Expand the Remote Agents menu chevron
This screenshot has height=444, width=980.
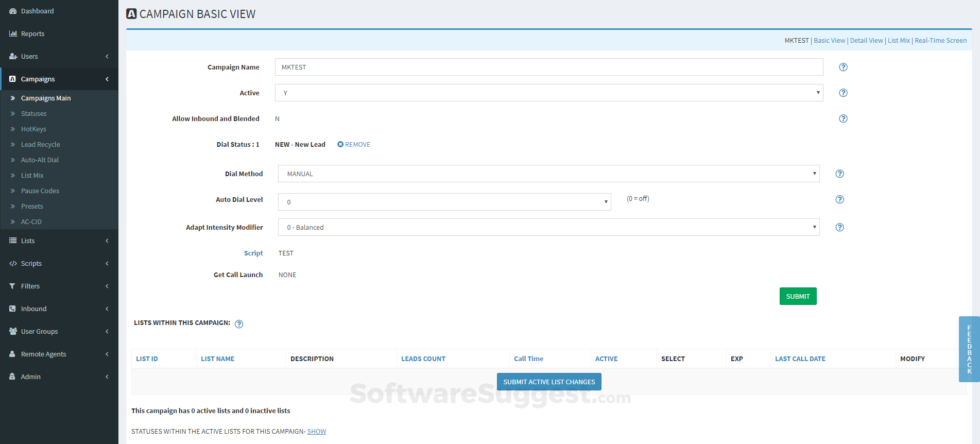[107, 354]
